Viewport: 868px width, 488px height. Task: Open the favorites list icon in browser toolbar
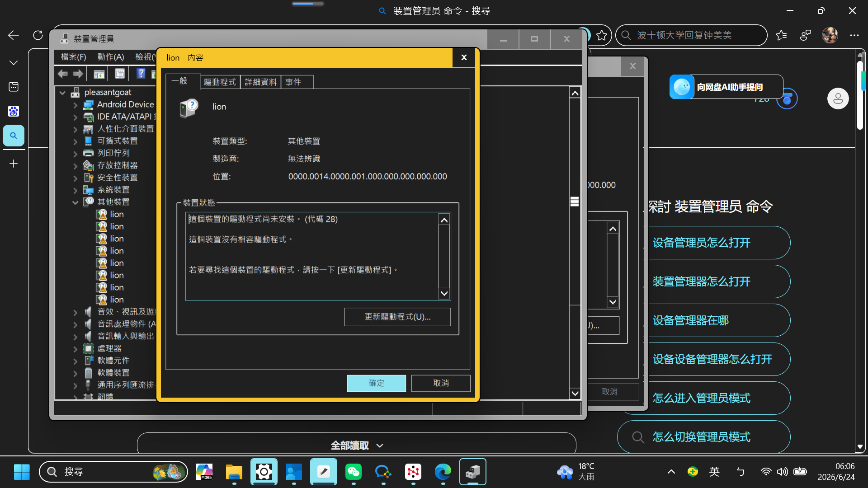tap(781, 35)
